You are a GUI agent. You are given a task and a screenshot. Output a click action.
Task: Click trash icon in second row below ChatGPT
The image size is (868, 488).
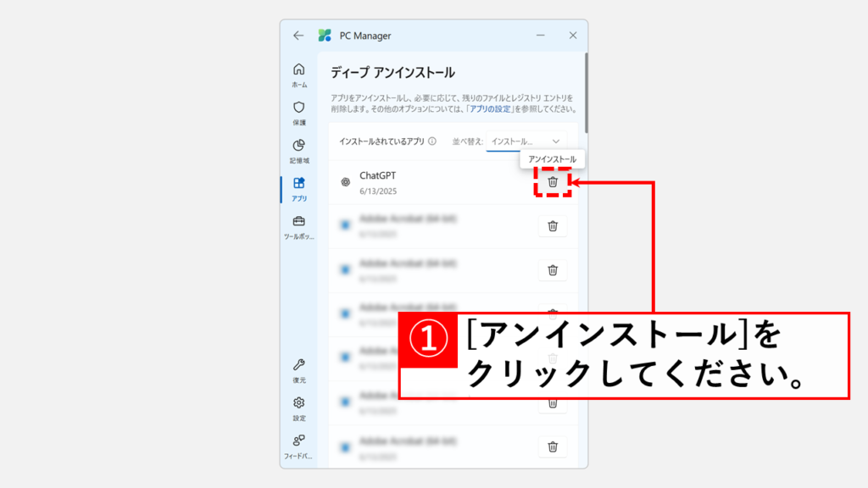coord(553,270)
